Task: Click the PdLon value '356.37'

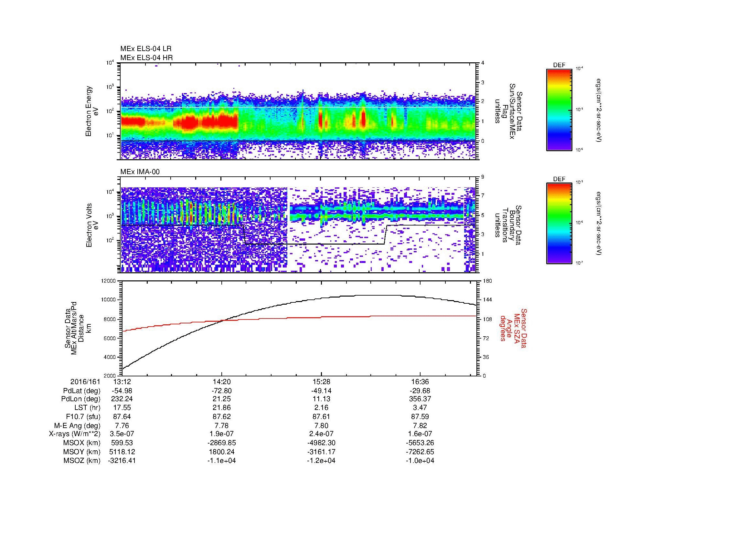Action: pyautogui.click(x=420, y=399)
